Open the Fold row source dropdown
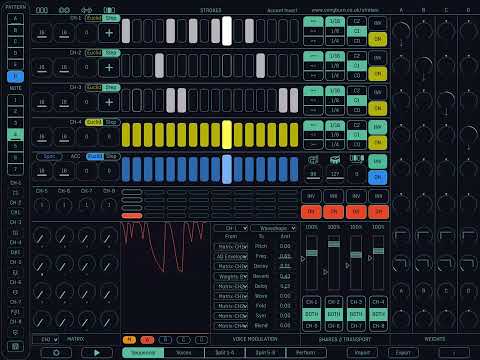Screen dimensions: 480x360 (231, 306)
